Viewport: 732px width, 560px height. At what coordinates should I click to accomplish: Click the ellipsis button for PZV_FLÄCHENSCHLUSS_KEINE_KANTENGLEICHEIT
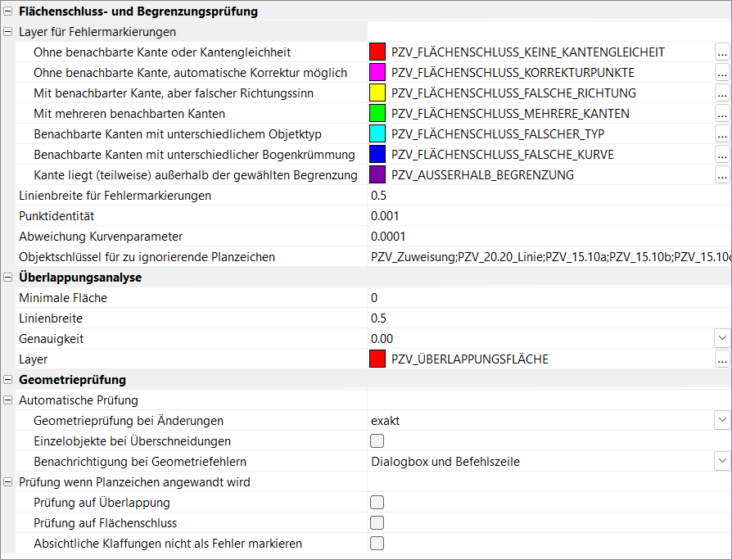tap(721, 52)
